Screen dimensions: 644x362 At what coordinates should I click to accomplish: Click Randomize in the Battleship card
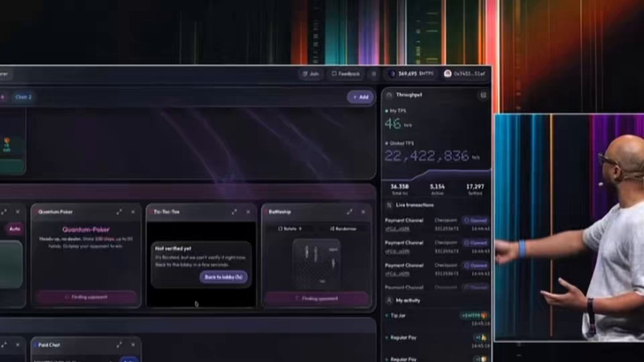point(343,228)
